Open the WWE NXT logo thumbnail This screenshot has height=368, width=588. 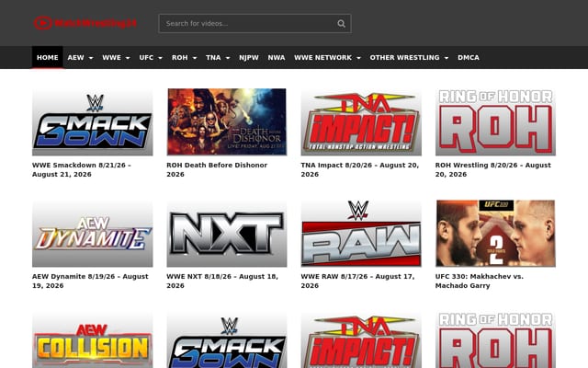[227, 233]
